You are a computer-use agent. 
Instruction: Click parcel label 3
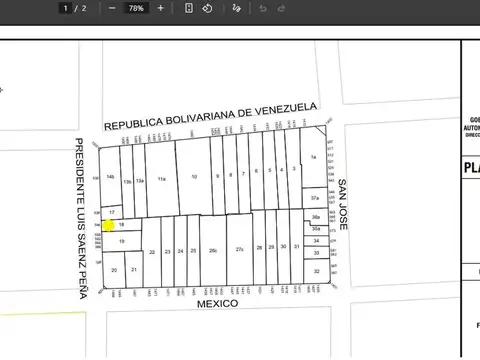pos(294,169)
